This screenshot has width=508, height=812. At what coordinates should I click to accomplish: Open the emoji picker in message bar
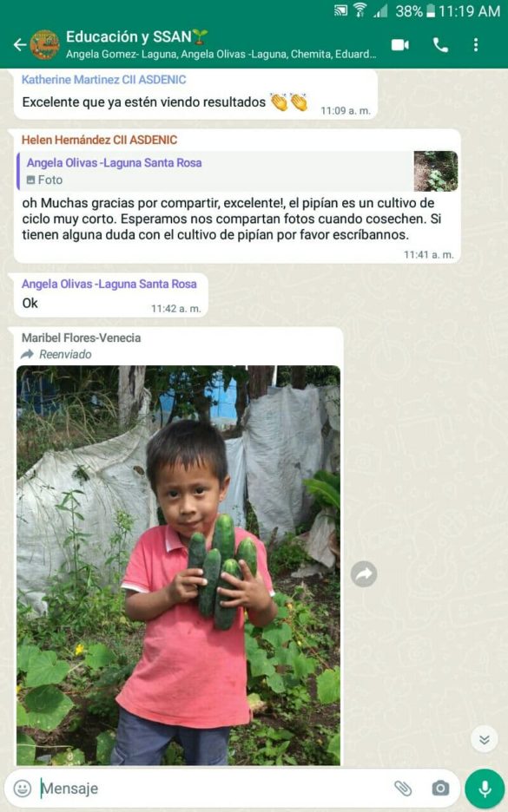pyautogui.click(x=22, y=789)
